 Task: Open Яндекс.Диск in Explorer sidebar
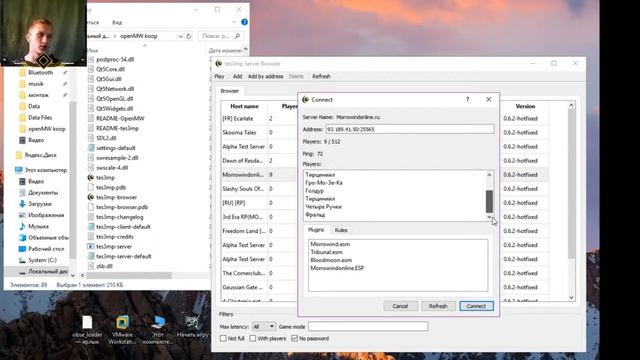tap(40, 155)
